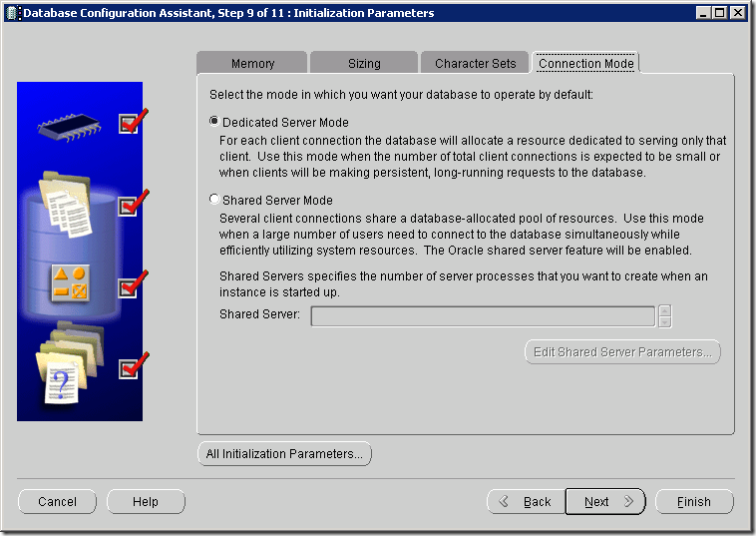Click the 'Shared Server:' label
Screen dimensions: 756x536
pos(259,314)
